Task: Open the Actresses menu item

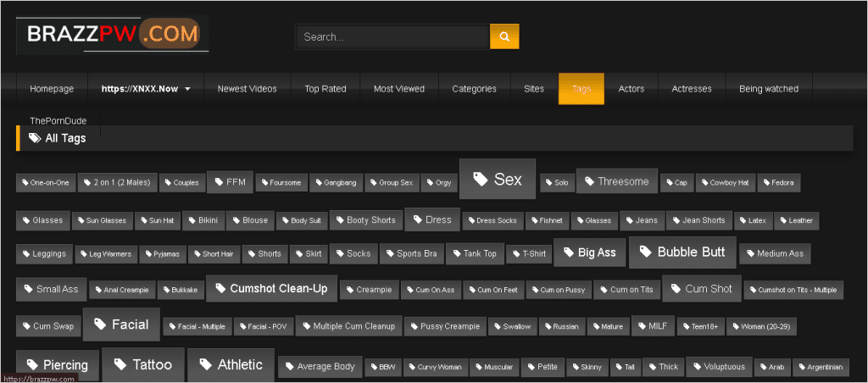Action: [x=692, y=89]
